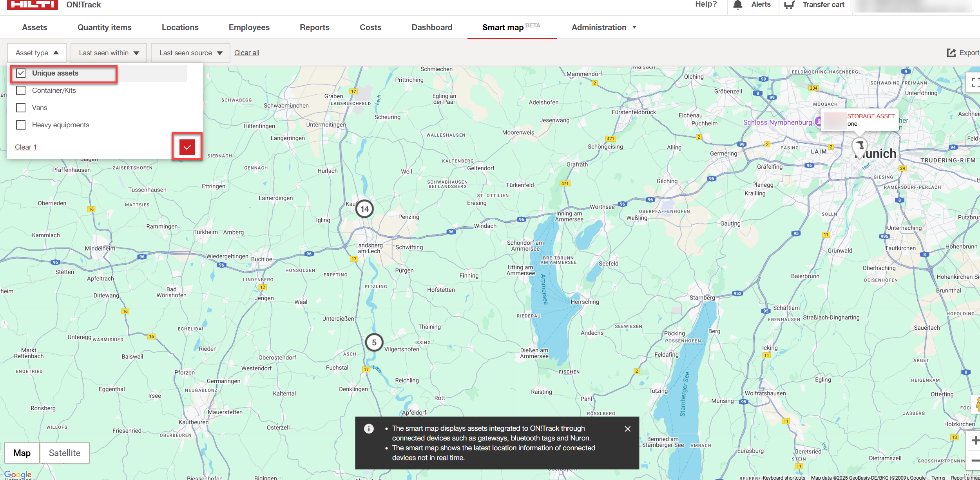Screen dimensions: 980x480
Task: Click the Starnberger See label
Action: pyautogui.click(x=685, y=394)
